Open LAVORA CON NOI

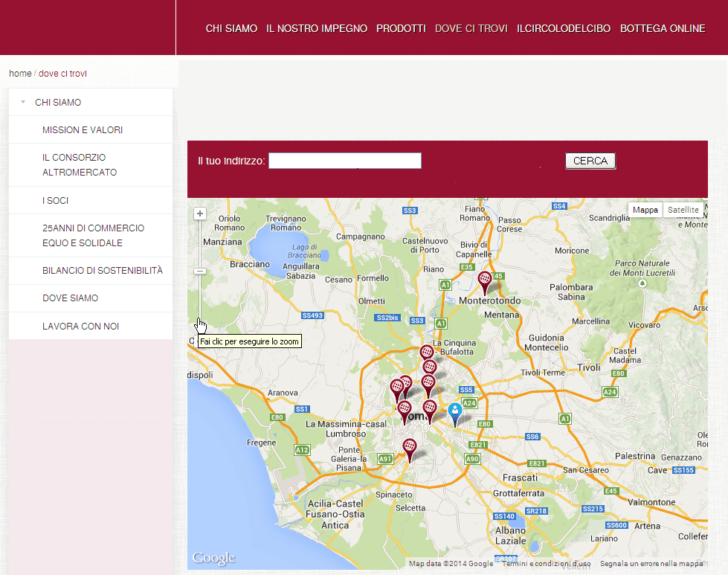click(91, 326)
